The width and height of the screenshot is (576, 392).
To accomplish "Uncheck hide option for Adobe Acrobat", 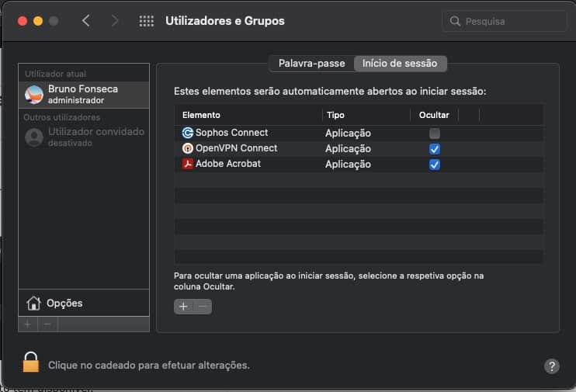I will [435, 164].
